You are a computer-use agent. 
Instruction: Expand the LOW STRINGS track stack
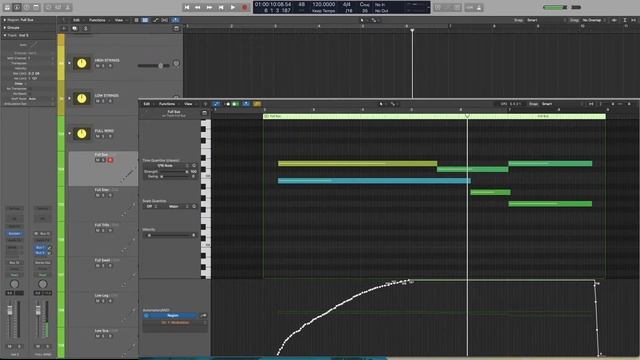(x=69, y=98)
